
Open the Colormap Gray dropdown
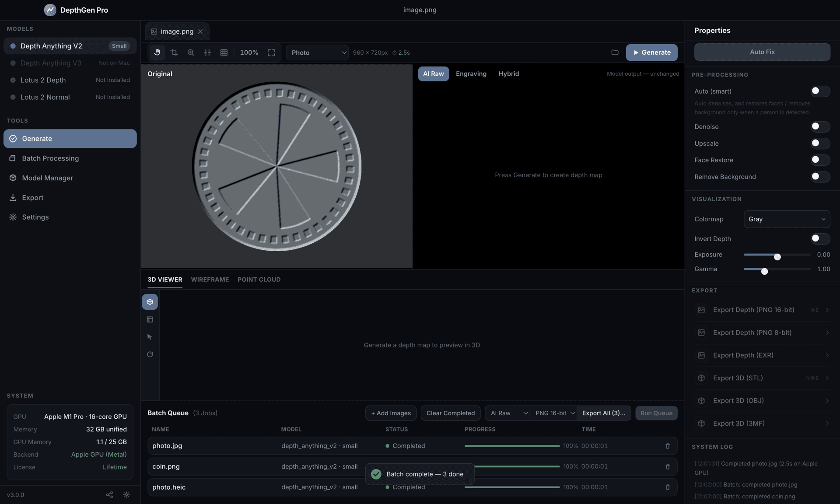pos(787,219)
